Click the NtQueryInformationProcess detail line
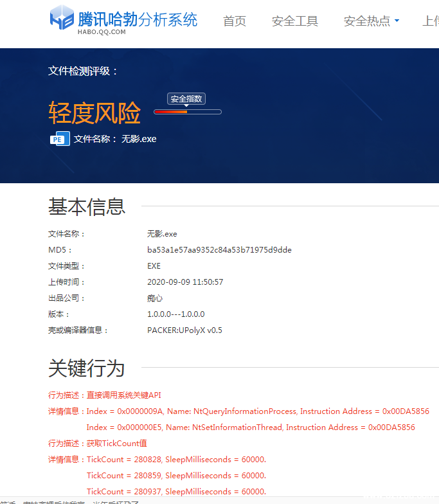439x504 pixels. 257,411
